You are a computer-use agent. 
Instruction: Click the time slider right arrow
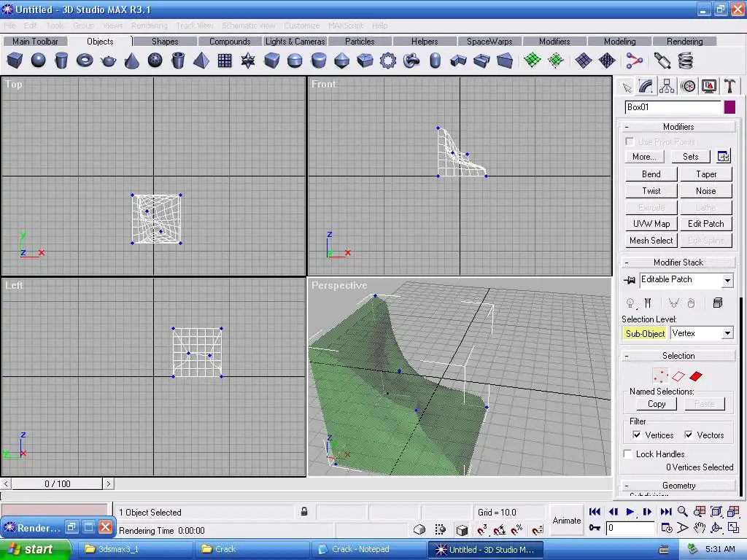(109, 484)
